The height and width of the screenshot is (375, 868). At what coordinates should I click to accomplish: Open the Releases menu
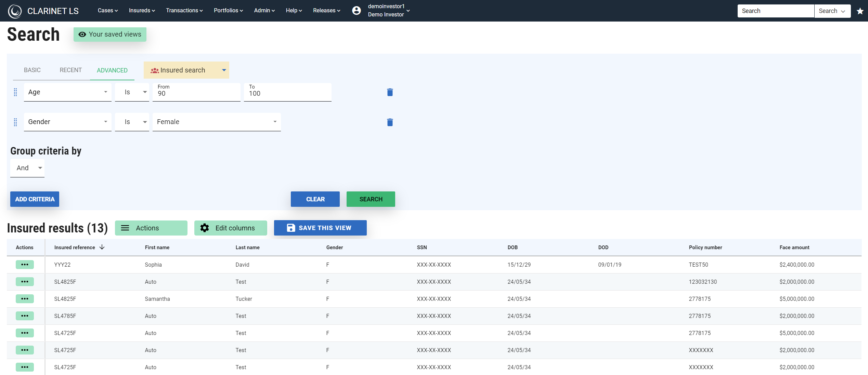tap(327, 11)
